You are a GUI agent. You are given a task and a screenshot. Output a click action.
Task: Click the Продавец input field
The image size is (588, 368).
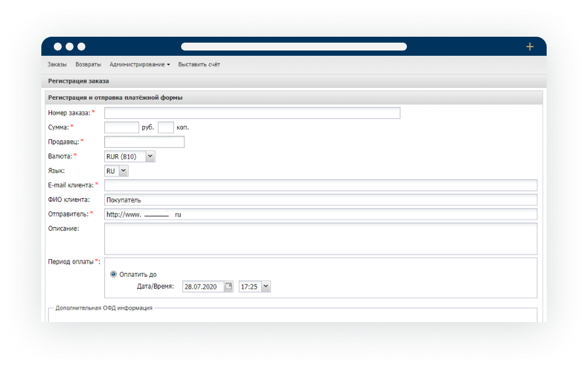(x=144, y=142)
